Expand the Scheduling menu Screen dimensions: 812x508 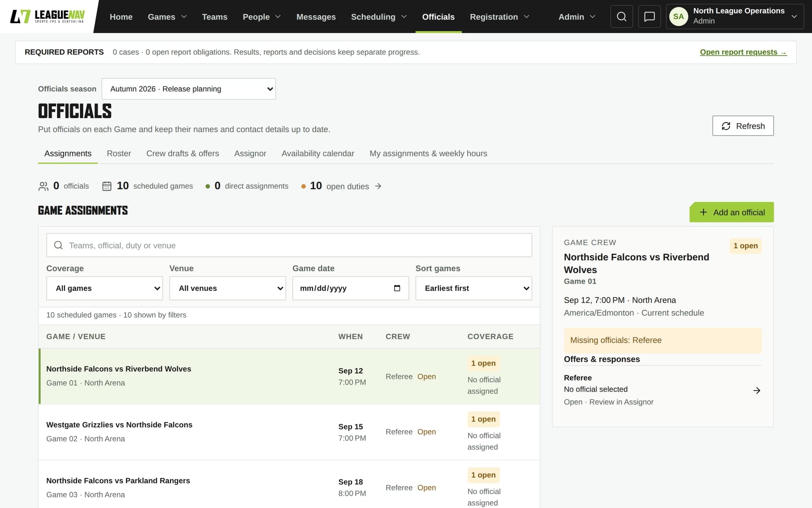(378, 17)
